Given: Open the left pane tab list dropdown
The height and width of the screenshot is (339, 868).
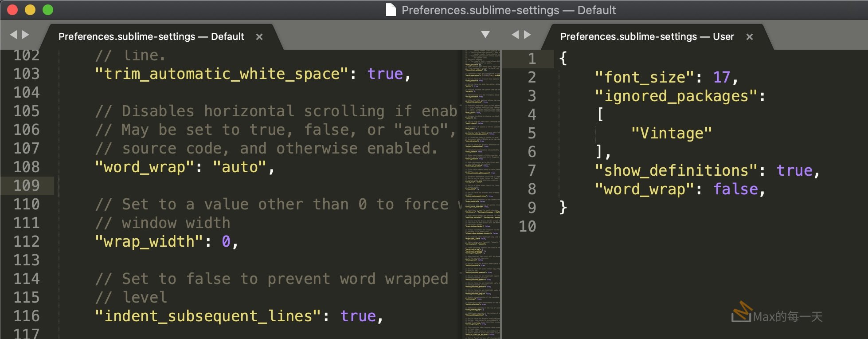Looking at the screenshot, I should [x=485, y=35].
